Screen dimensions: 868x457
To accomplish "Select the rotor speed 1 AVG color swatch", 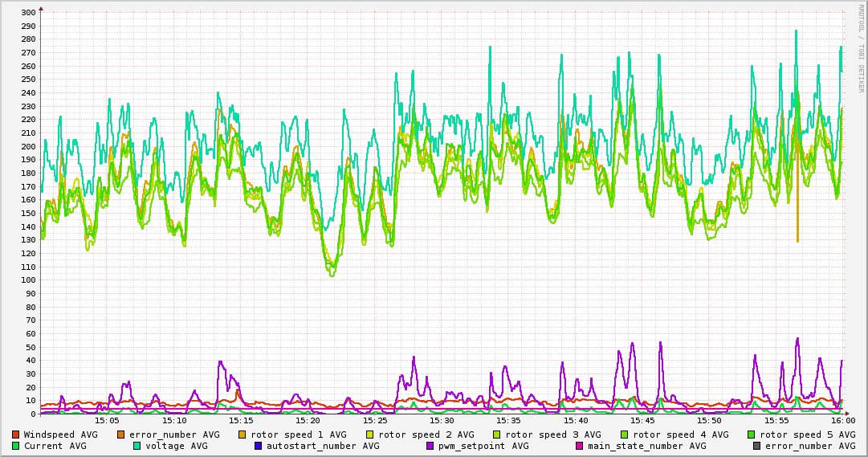I will coord(242,435).
